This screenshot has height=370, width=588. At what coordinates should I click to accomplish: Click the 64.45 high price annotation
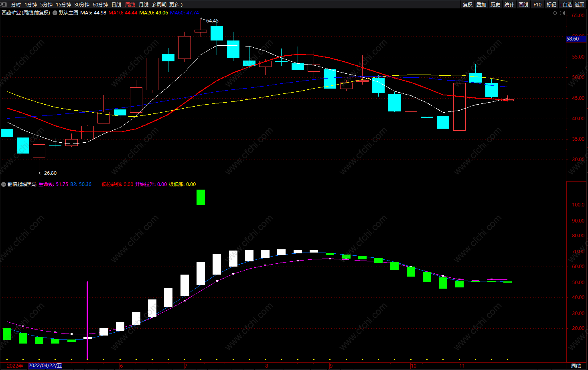(212, 21)
